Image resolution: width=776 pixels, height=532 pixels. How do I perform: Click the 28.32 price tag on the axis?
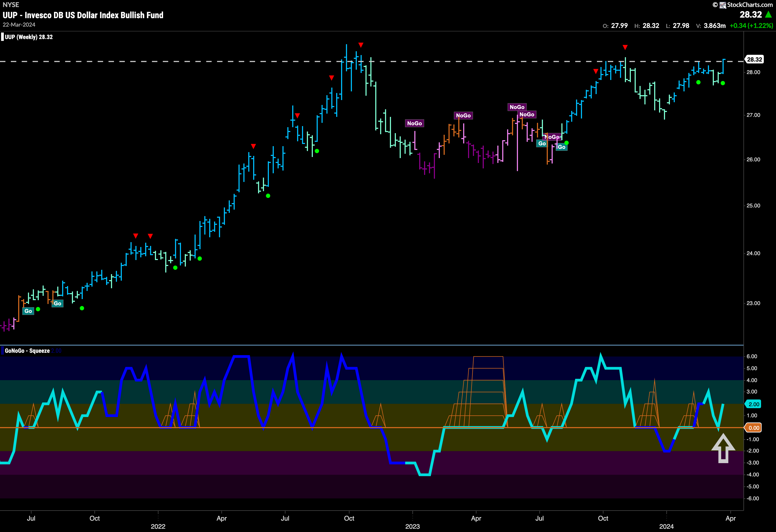754,59
